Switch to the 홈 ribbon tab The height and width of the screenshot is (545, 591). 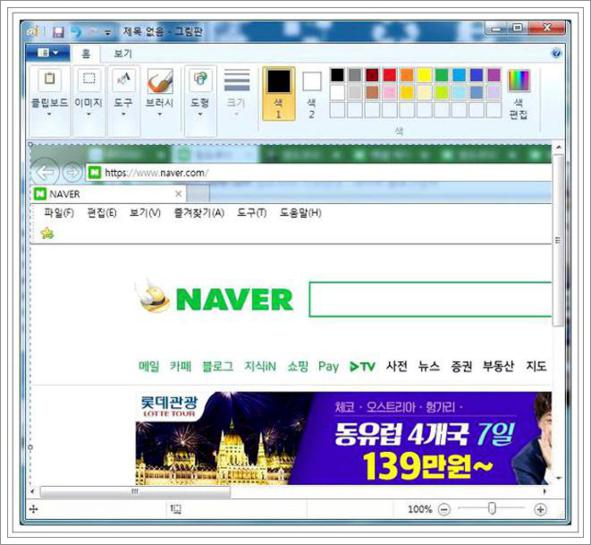(86, 54)
